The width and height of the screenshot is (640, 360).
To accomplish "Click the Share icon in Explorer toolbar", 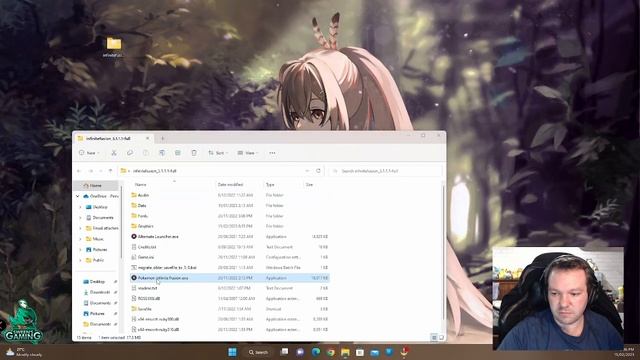I will coord(178,153).
